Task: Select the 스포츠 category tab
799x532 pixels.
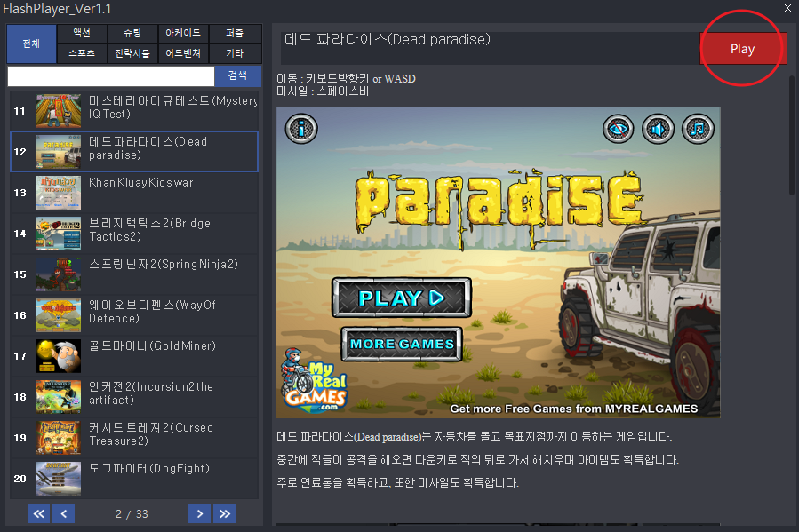Action: click(x=82, y=53)
